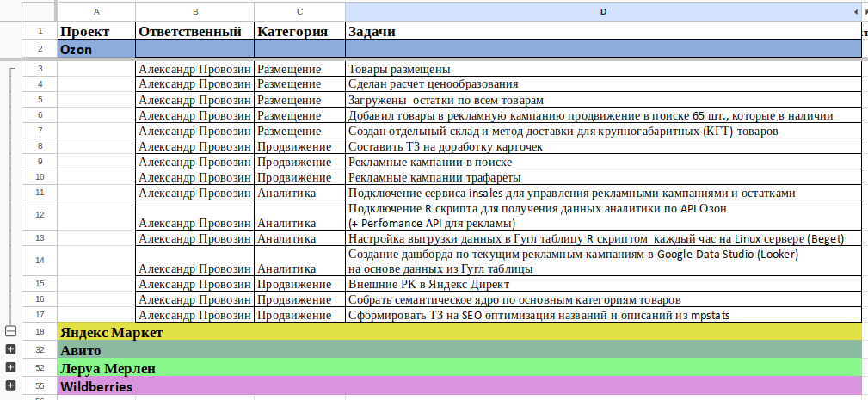Click row 15 Продвижение category cell
The image size is (868, 400).
click(299, 284)
